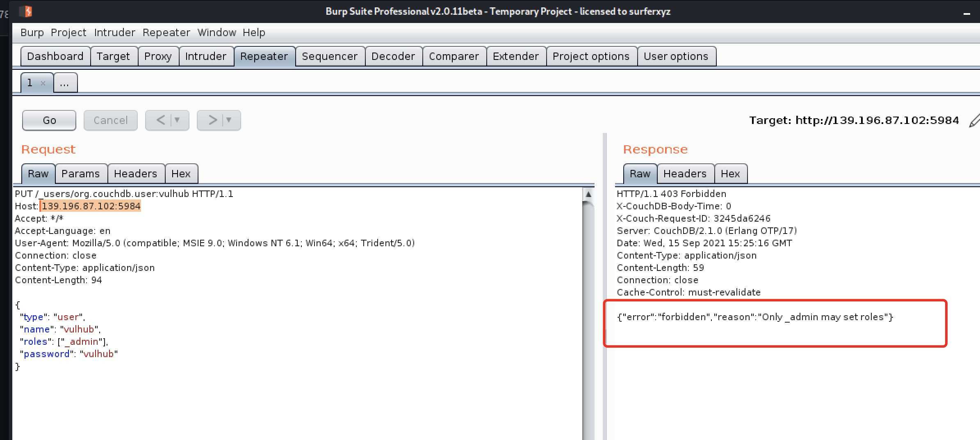Open the User options tab
This screenshot has width=980, height=440.
(676, 56)
